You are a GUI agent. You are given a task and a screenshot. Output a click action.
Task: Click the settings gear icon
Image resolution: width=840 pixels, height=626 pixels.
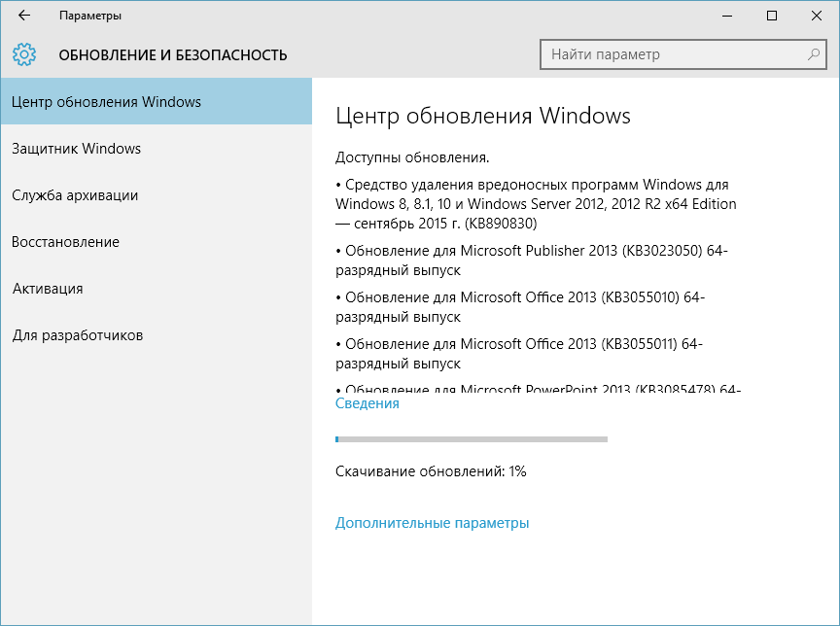pos(24,54)
